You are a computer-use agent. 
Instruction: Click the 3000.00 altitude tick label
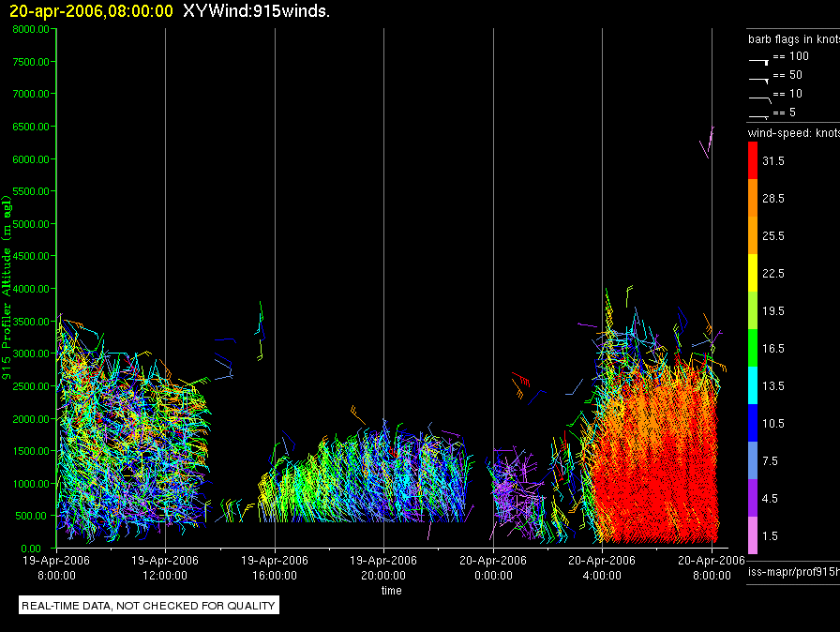point(31,354)
